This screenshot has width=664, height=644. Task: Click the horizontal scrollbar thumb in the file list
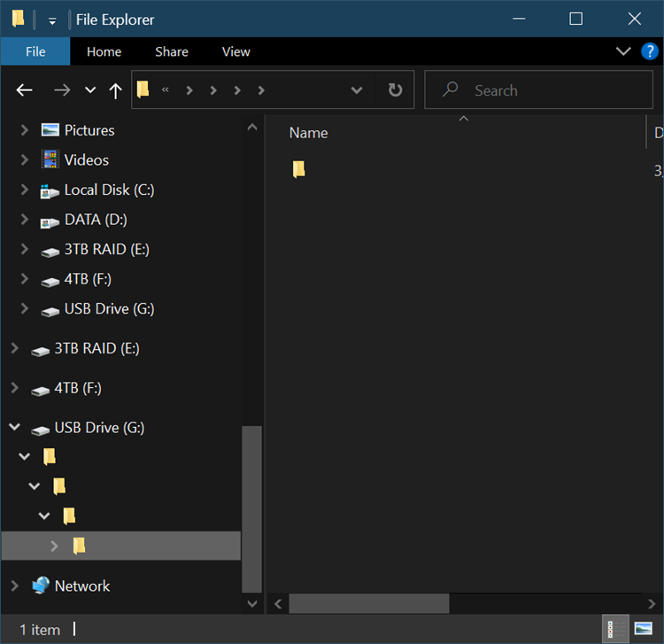point(369,603)
